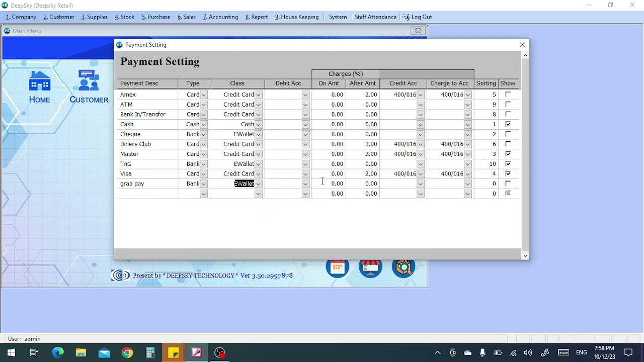Open Calculator from the taskbar
The height and width of the screenshot is (362, 644).
coord(150,353)
